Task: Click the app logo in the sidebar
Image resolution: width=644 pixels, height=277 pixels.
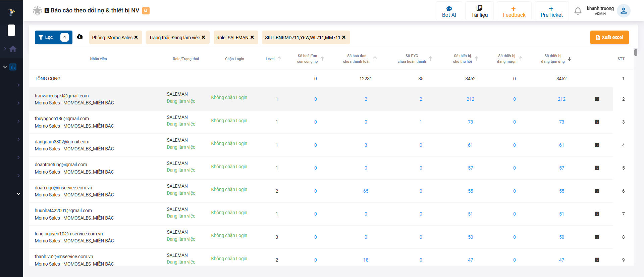Action: point(12,12)
